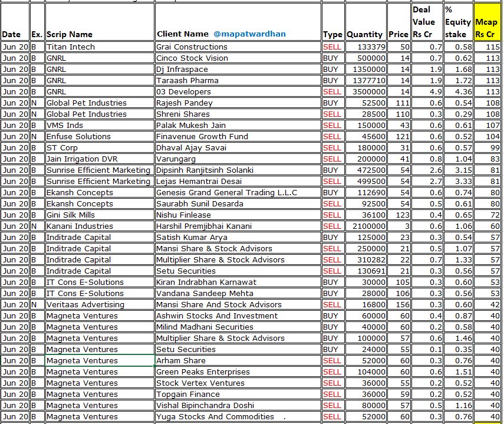Select price cell '123'
This screenshot has height=424, width=504.
pos(399,215)
